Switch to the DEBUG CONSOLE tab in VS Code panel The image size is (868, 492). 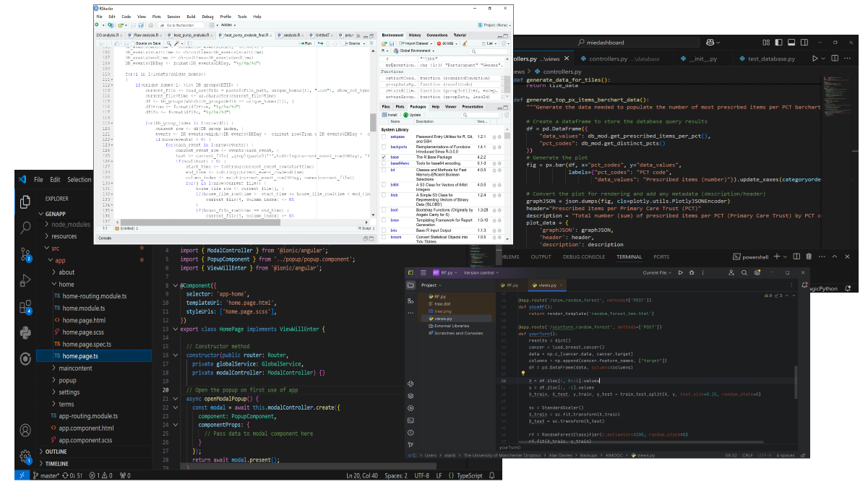tap(584, 256)
